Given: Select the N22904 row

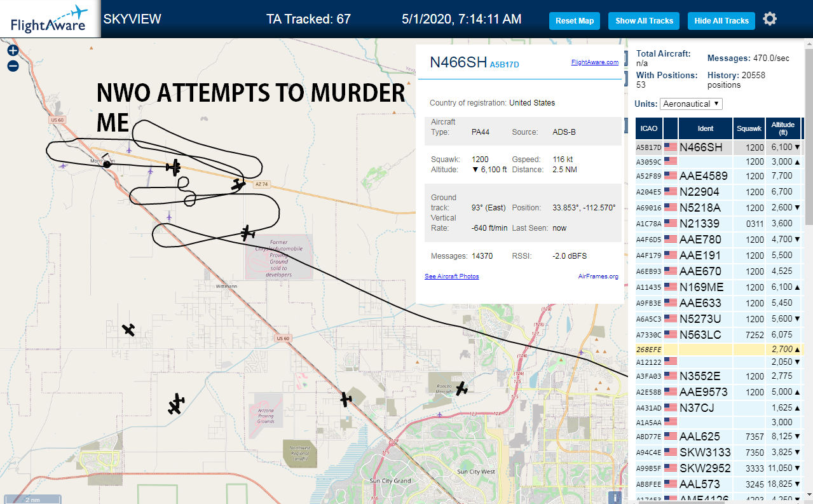Looking at the screenshot, I should pos(719,192).
